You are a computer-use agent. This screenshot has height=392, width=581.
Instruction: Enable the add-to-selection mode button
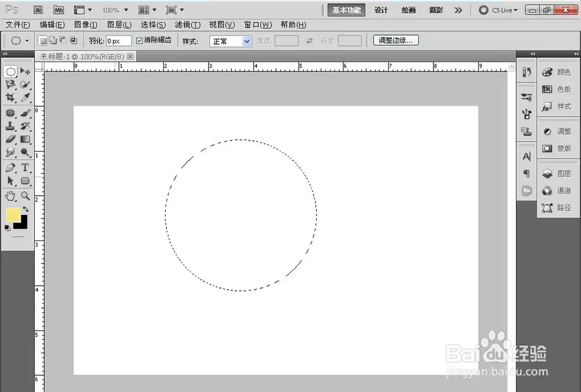tap(53, 41)
